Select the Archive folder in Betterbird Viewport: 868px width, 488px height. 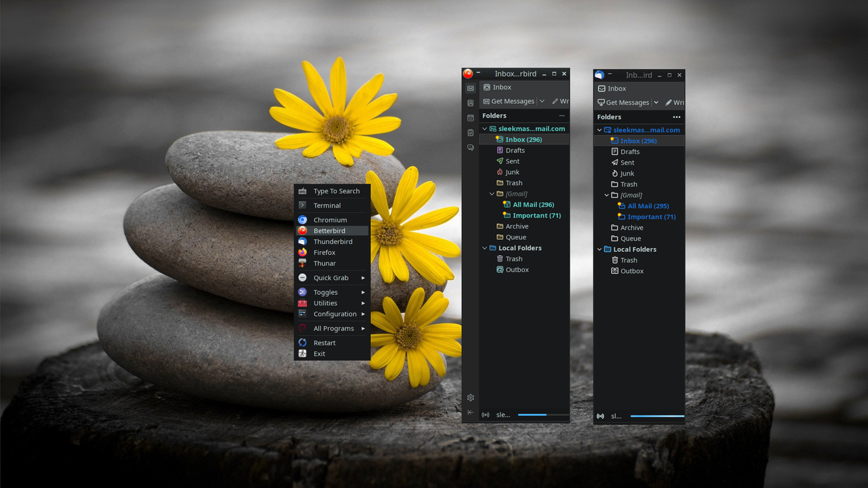pos(524,226)
